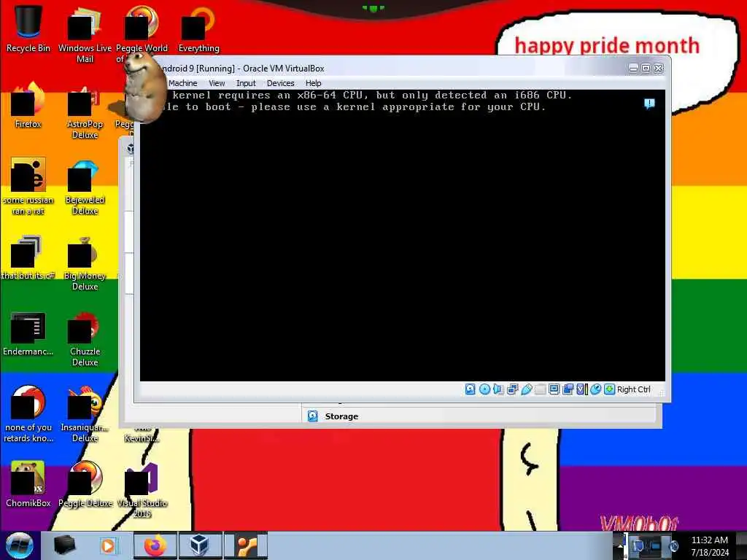Select the Recycle Bin desktop icon
The height and width of the screenshot is (560, 747).
(28, 29)
